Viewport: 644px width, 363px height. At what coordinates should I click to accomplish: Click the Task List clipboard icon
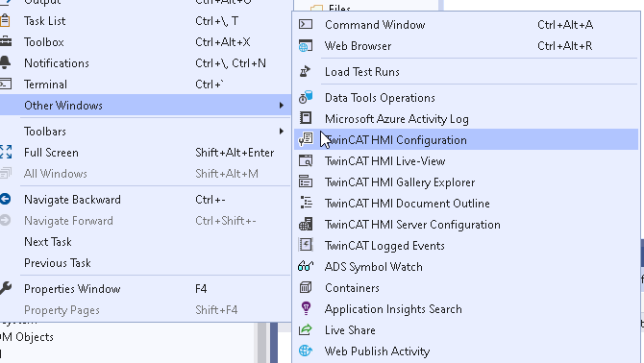tap(5, 20)
